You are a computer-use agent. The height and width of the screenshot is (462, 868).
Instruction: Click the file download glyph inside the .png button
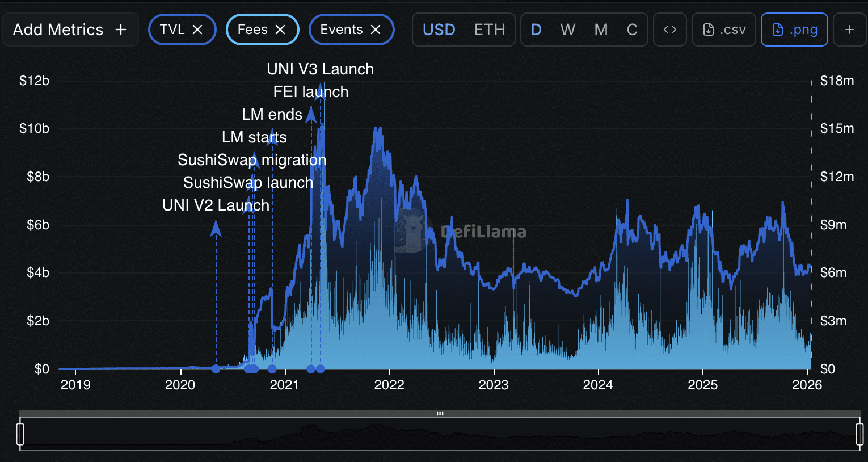tap(777, 30)
